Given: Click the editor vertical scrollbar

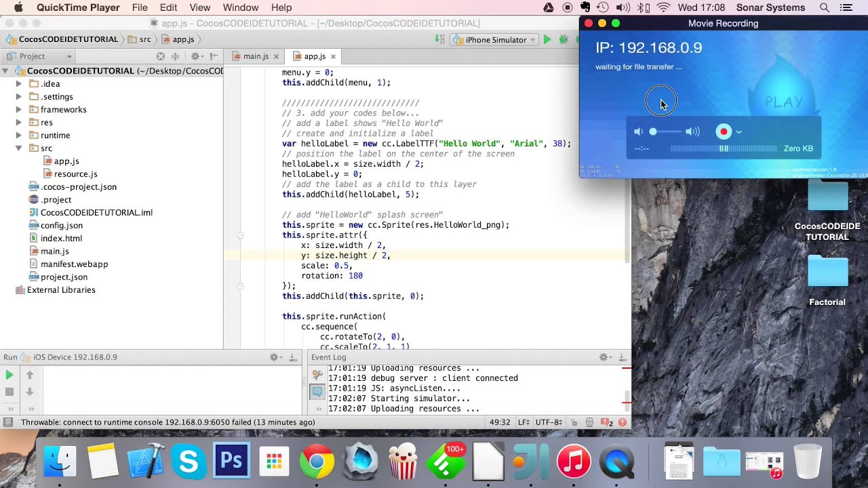Looking at the screenshot, I should [x=627, y=165].
